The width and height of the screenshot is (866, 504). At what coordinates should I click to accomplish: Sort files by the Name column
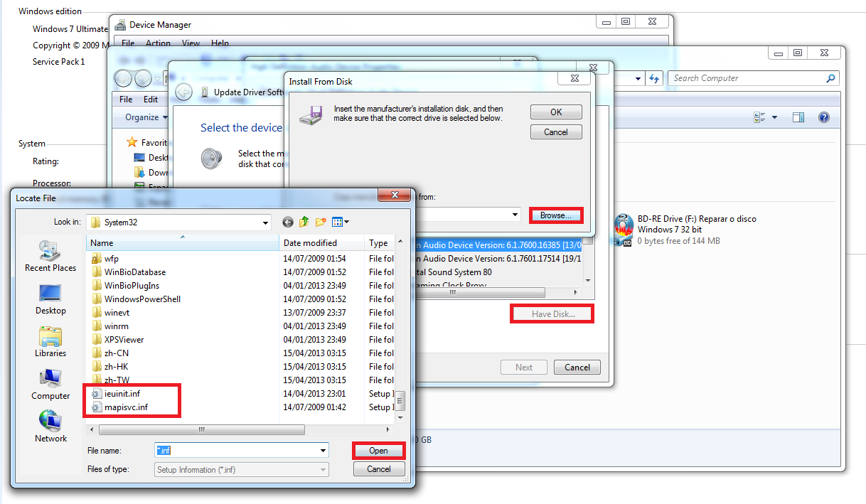pyautogui.click(x=183, y=243)
